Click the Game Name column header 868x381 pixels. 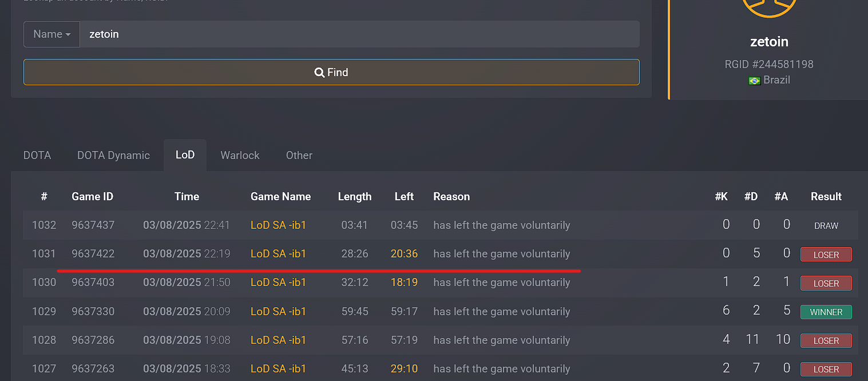tap(280, 197)
